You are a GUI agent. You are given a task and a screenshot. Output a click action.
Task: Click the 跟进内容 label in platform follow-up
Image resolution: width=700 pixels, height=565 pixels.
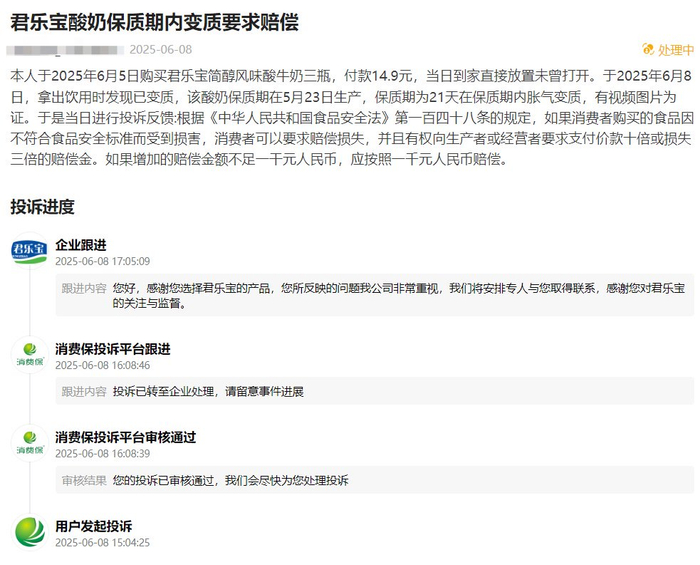click(84, 391)
